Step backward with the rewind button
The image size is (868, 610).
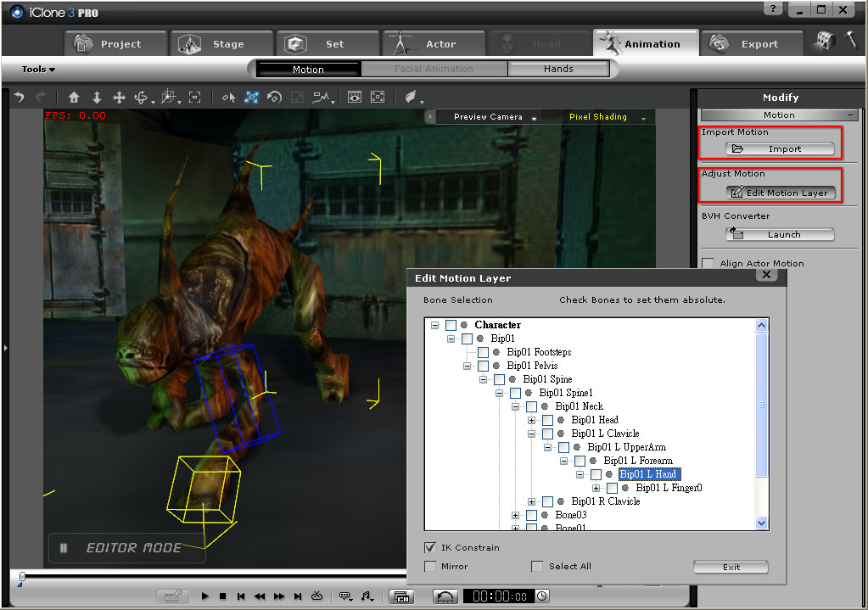259,596
